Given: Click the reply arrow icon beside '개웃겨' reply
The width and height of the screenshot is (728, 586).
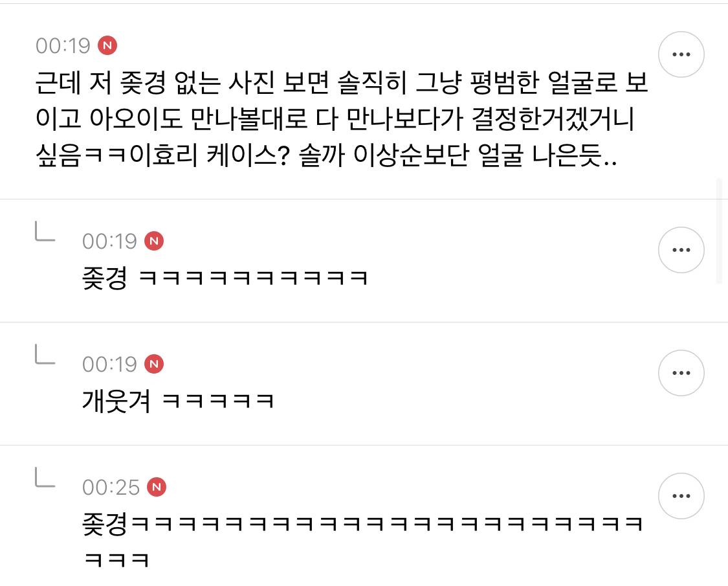Looking at the screenshot, I should [x=45, y=354].
